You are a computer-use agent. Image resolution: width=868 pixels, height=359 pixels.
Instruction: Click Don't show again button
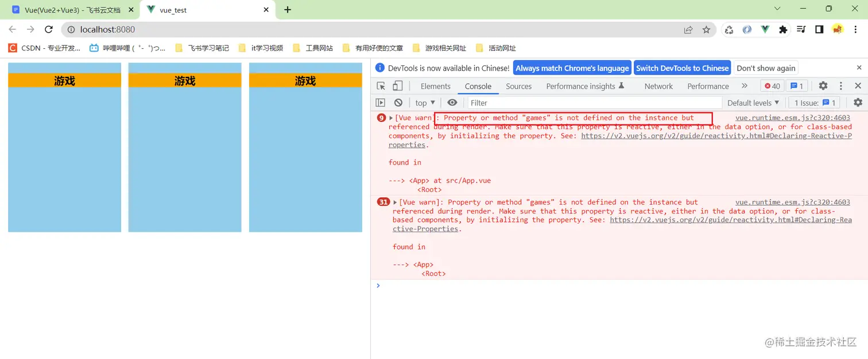pyautogui.click(x=766, y=68)
